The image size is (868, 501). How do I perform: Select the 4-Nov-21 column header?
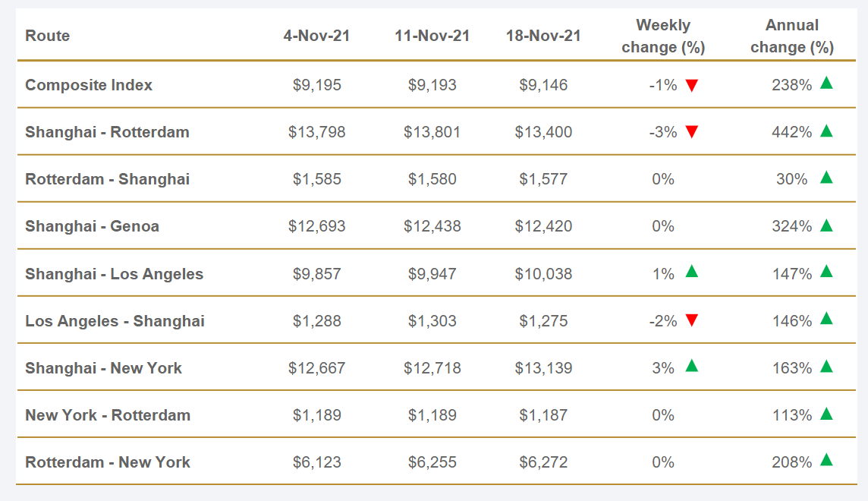coord(316,36)
